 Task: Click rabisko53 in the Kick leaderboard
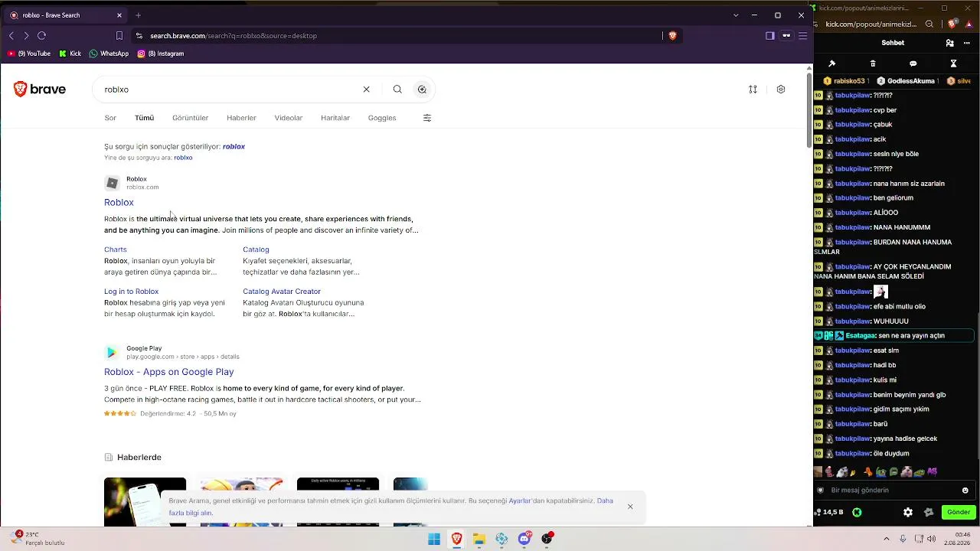click(x=844, y=81)
